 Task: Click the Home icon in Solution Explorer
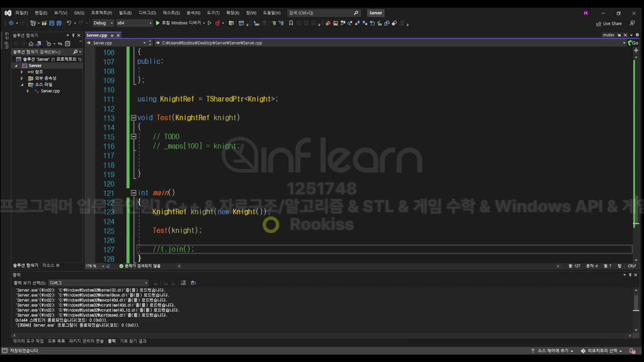31,44
